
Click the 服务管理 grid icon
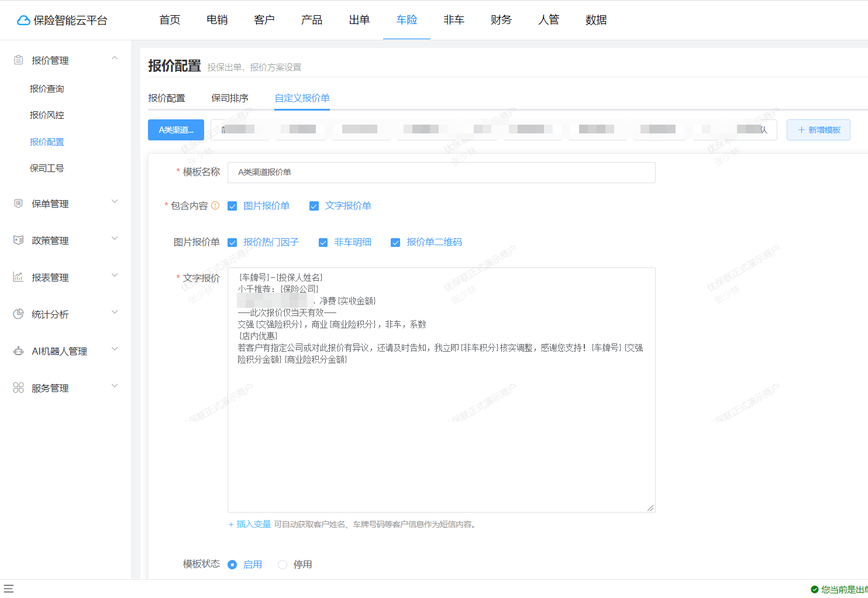[18, 387]
